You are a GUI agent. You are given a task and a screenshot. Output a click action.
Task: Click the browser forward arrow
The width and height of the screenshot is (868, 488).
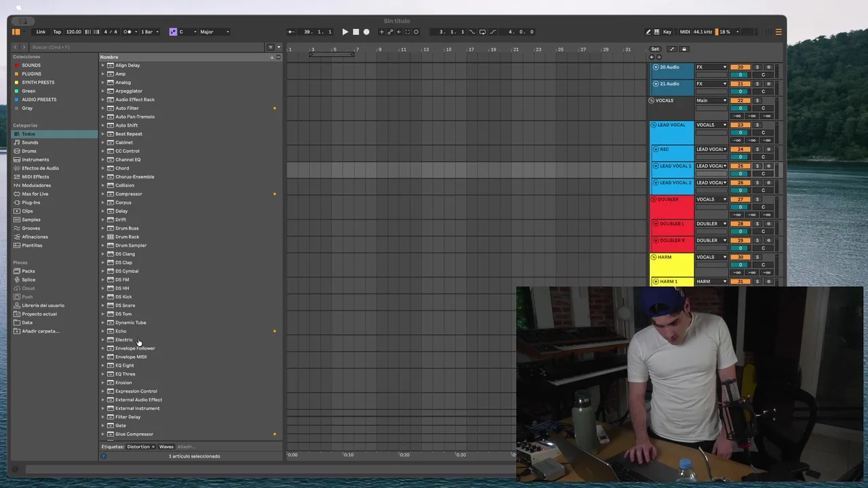coord(24,47)
